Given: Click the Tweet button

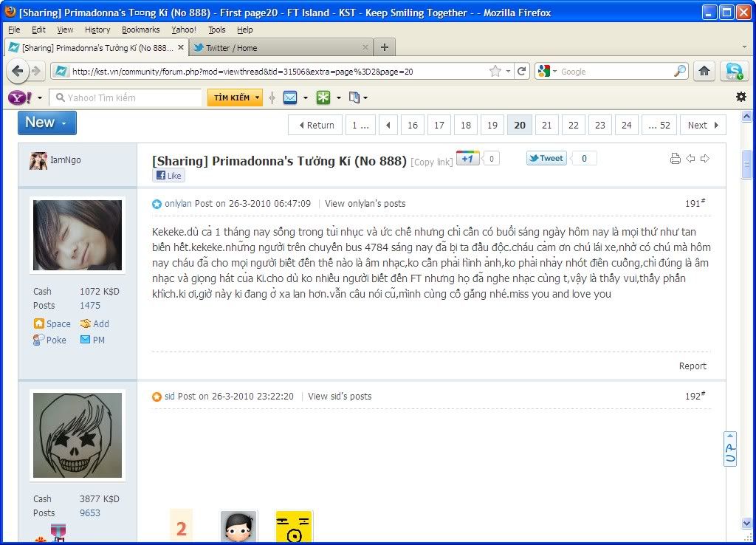Looking at the screenshot, I should (546, 158).
